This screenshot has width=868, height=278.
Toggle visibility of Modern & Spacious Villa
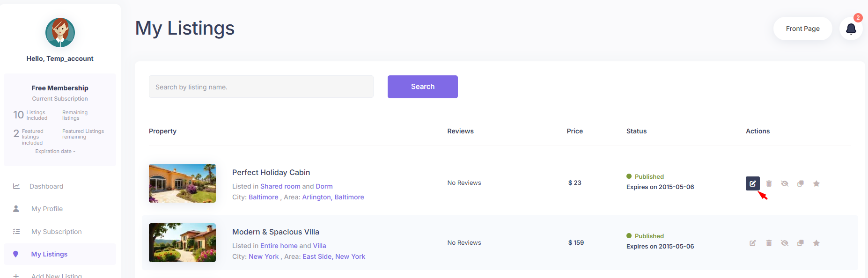pos(785,243)
